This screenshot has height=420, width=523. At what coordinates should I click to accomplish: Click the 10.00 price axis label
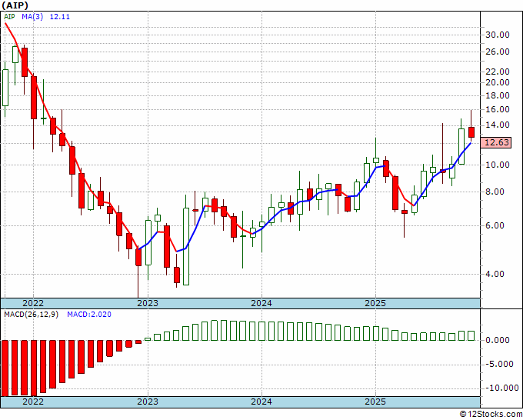497,165
